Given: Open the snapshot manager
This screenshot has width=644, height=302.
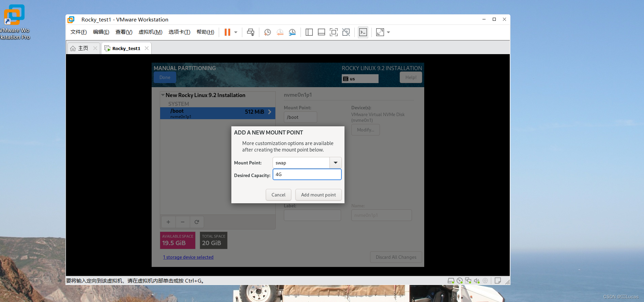Looking at the screenshot, I should 292,32.
